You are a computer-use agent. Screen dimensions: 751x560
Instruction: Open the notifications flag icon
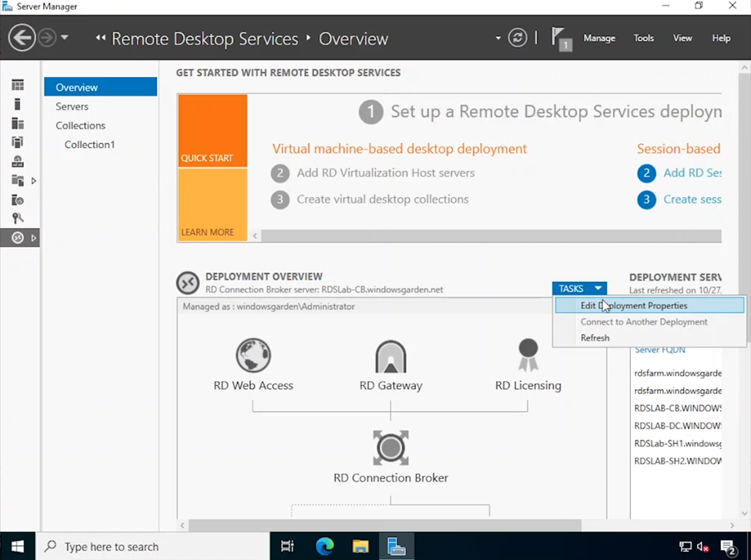coord(560,38)
